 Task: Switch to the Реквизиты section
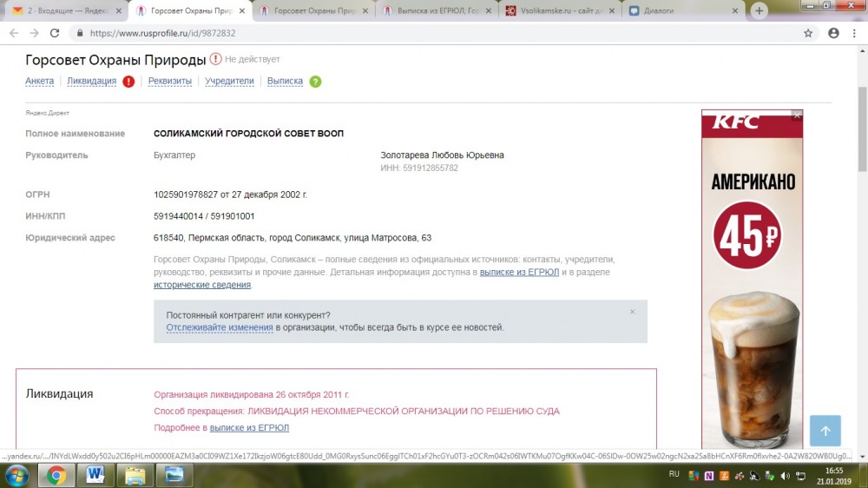[x=169, y=82]
